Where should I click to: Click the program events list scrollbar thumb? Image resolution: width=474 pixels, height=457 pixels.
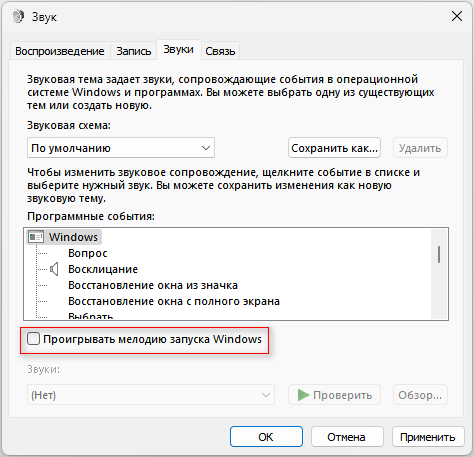[x=439, y=254]
